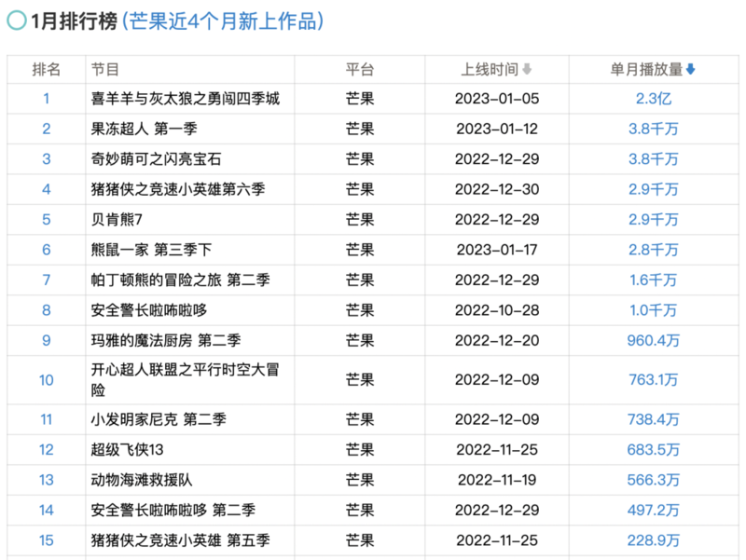This screenshot has height=560, width=746.
Task: Click the 228.9万 play count
Action: pos(654,540)
